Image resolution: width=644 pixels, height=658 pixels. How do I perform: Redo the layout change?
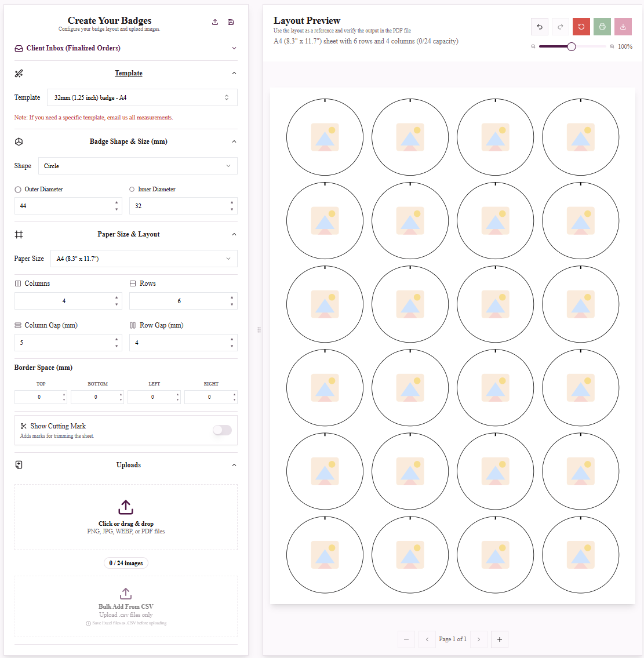560,27
